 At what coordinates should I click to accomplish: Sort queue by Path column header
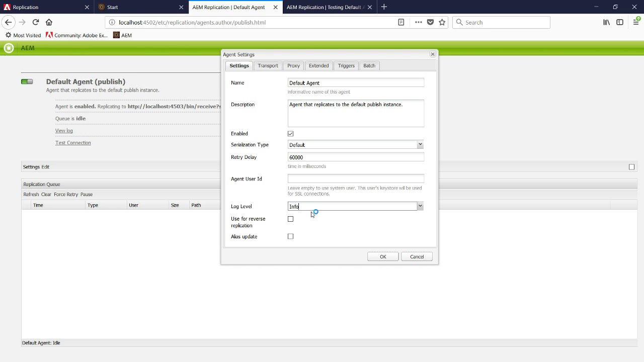pos(196,205)
